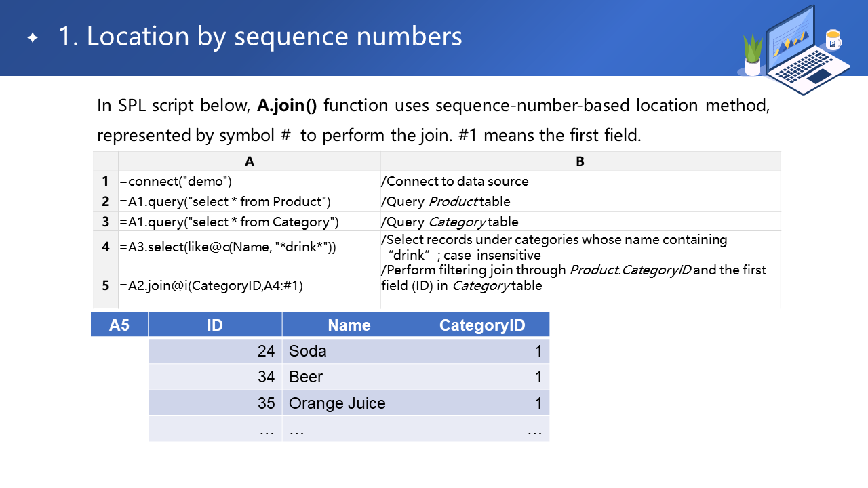Select cell containing =connect("demo")
Screen dimensions: 868x488
[249, 181]
